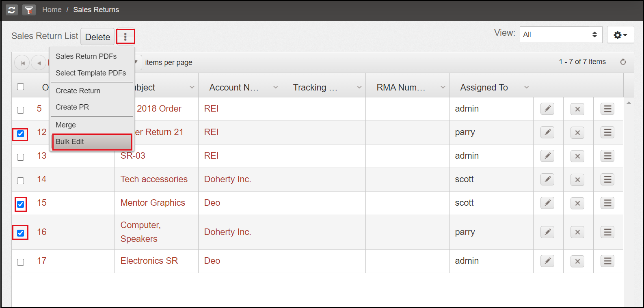Image resolution: width=644 pixels, height=308 pixels.
Task: Expand the Assigned To column header menu
Action: coord(527,87)
